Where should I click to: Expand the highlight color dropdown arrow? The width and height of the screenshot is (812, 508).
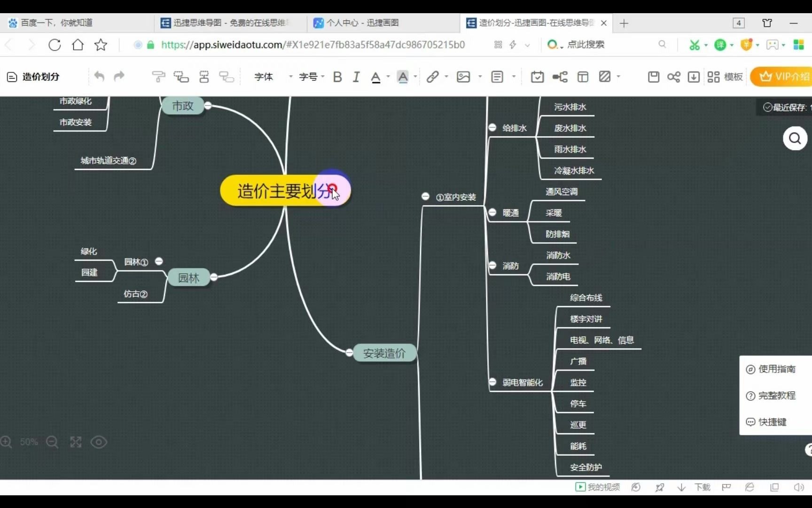pyautogui.click(x=415, y=77)
